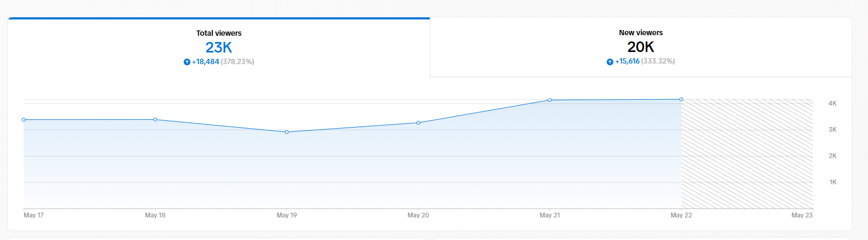Switch to the New viewers tab
This screenshot has height=240, width=868.
[x=640, y=47]
